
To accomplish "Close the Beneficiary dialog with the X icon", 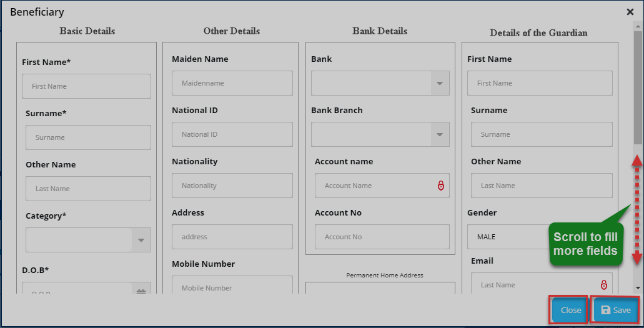I will point(630,12).
